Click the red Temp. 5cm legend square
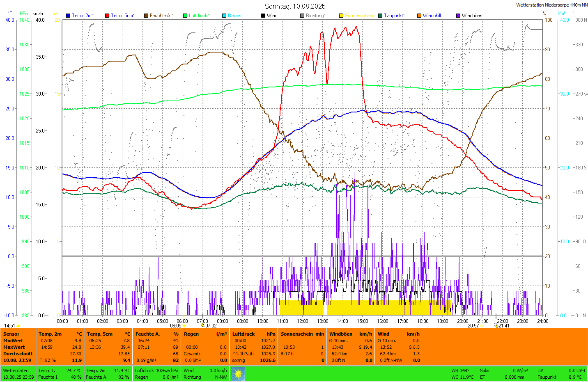Screen dimensions: 588x382 pos(107,16)
